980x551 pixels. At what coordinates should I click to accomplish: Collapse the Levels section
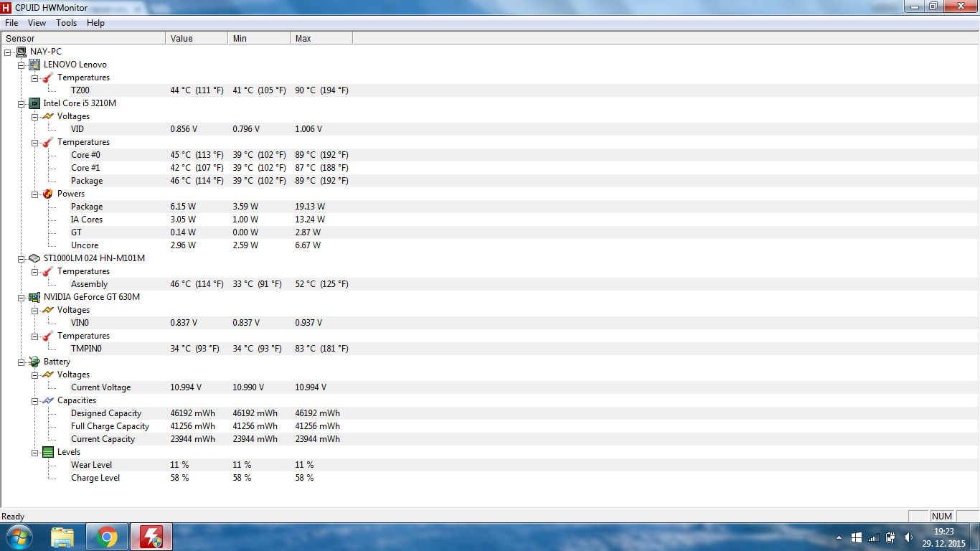click(x=35, y=452)
